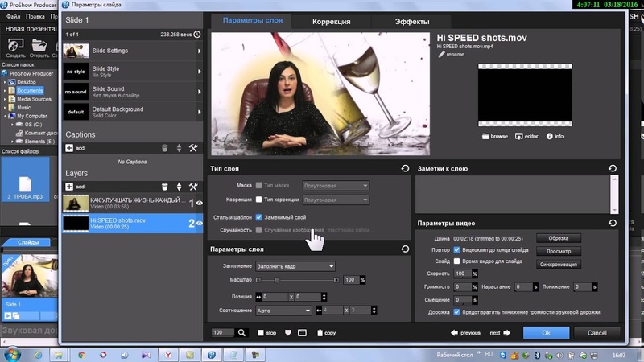Open Заполнение dropdown Заполнить кадр
This screenshot has width=644, height=362.
[x=295, y=266]
